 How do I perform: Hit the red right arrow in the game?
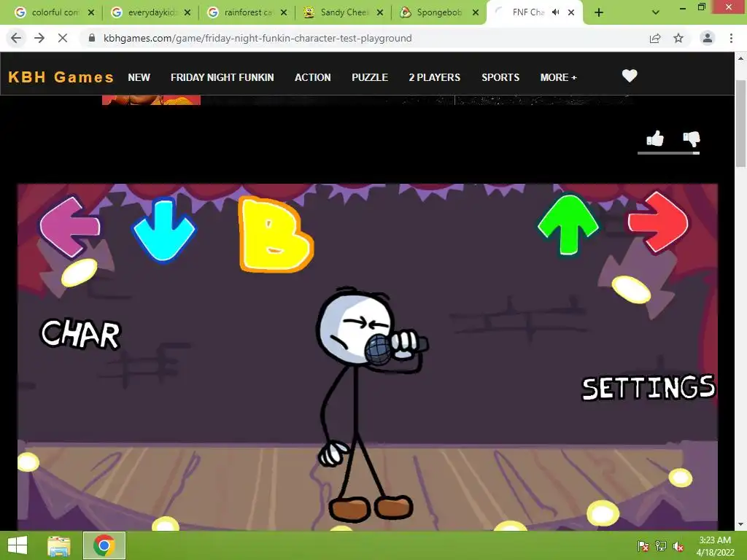click(x=659, y=222)
